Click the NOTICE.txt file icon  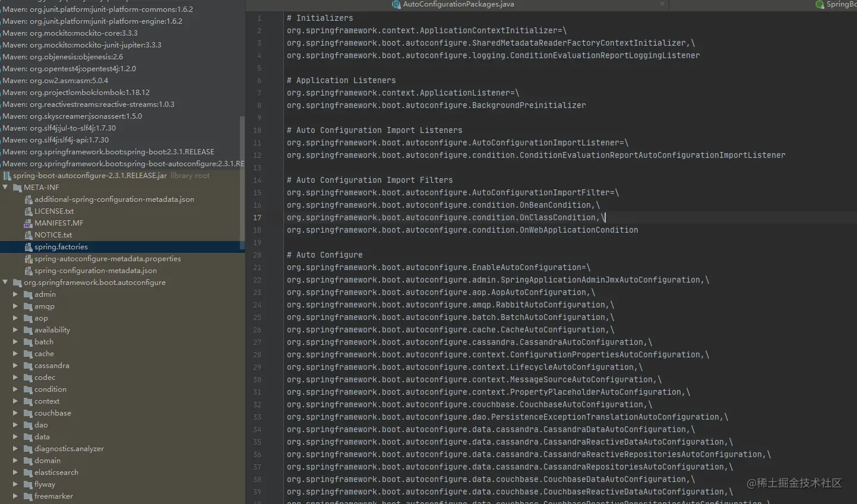(28, 235)
